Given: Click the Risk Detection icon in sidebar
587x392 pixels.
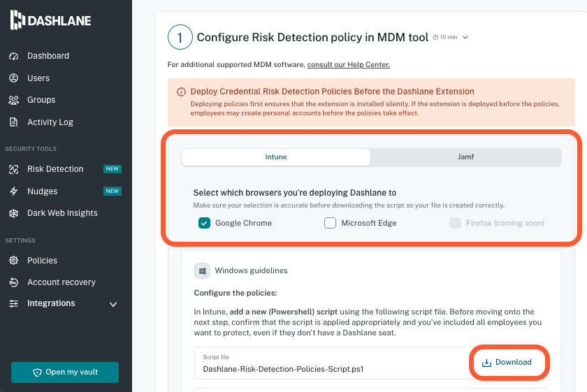Looking at the screenshot, I should pos(14,169).
